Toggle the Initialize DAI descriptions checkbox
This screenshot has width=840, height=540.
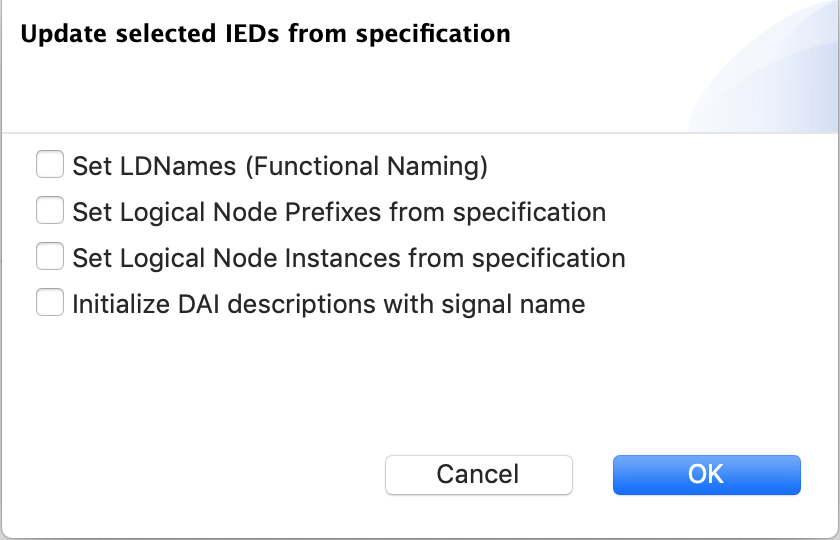(50, 303)
